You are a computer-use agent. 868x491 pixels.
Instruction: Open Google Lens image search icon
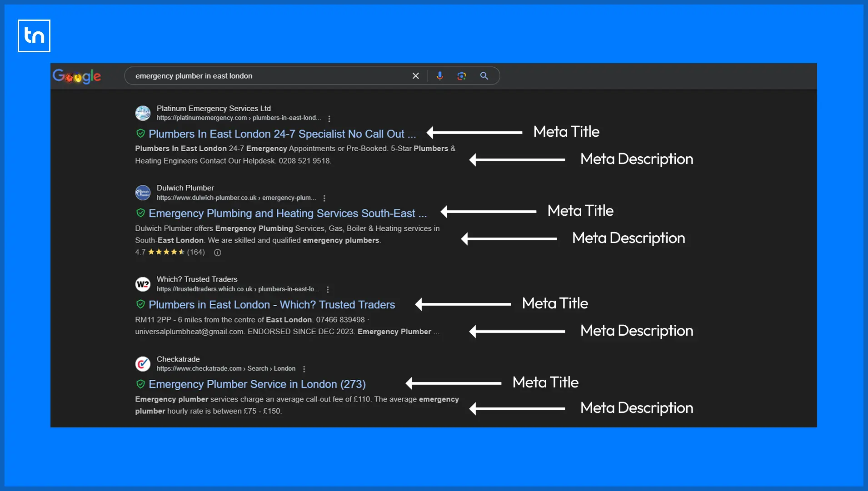coord(462,76)
